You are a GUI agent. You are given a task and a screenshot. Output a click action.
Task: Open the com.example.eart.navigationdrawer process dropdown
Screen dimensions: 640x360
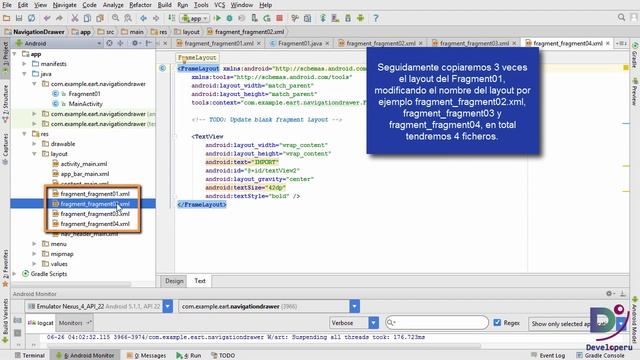[x=354, y=306]
